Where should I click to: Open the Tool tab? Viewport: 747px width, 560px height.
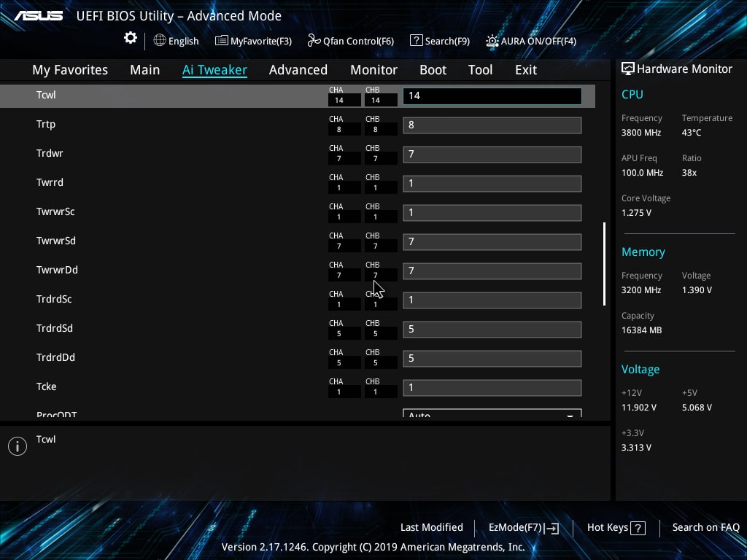coord(480,70)
